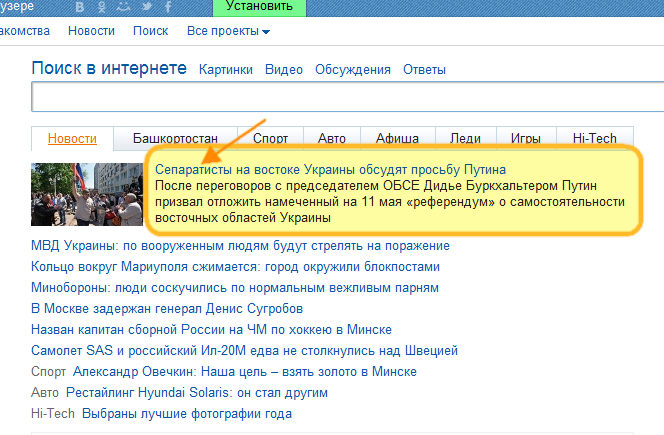The image size is (664, 435).
Task: Click the gray Hi-Tech category label
Action: [53, 413]
